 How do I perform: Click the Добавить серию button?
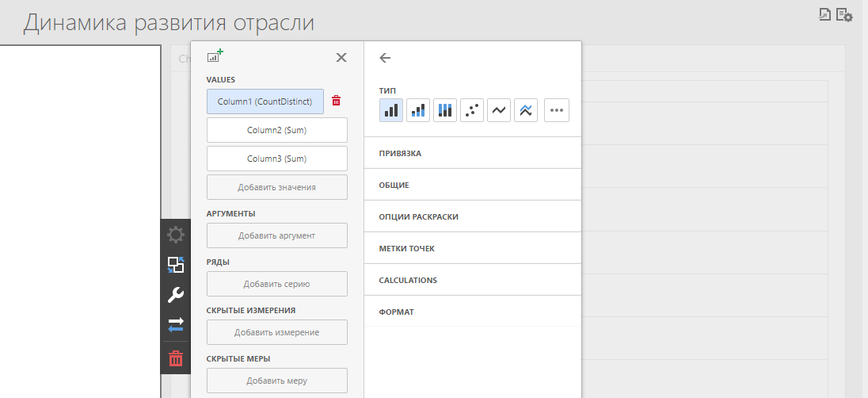(276, 284)
